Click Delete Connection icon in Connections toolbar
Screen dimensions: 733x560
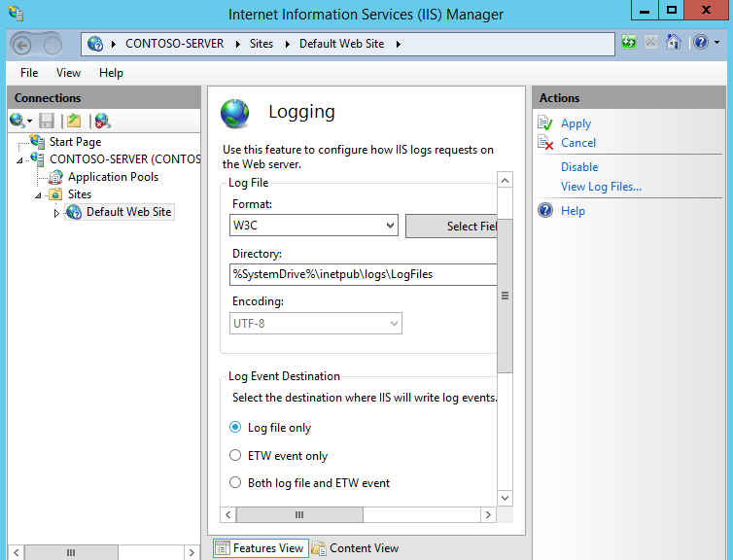click(x=102, y=122)
